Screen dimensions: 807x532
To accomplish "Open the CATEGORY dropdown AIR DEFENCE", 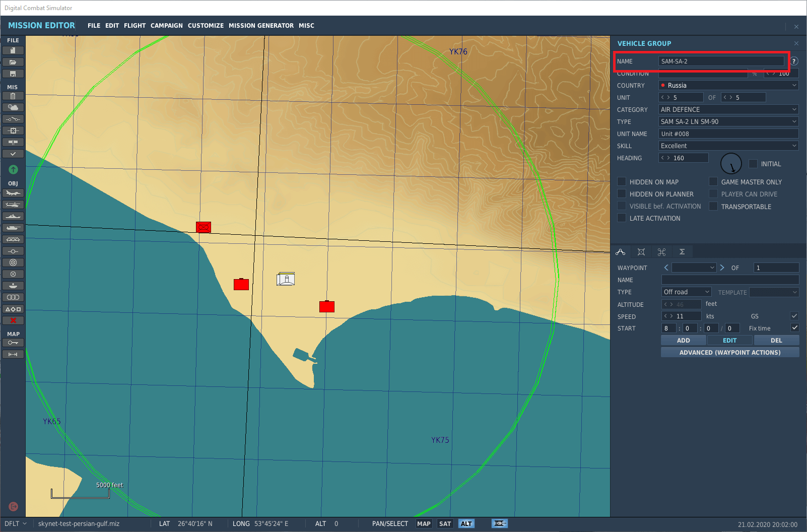I will point(728,109).
